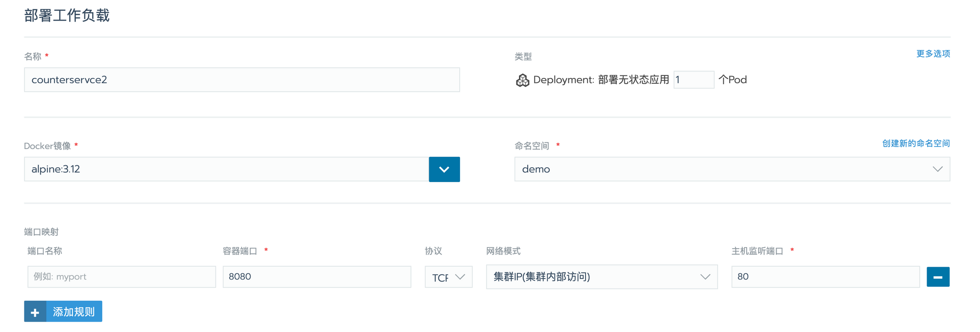The height and width of the screenshot is (332, 980).
Task: Click the 端口映射 section label
Action: (x=41, y=231)
